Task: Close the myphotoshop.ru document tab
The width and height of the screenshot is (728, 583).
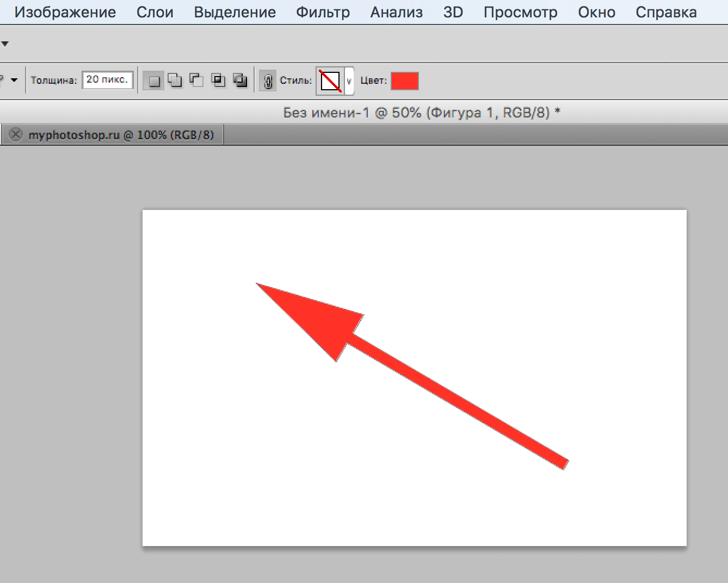Action: click(16, 135)
